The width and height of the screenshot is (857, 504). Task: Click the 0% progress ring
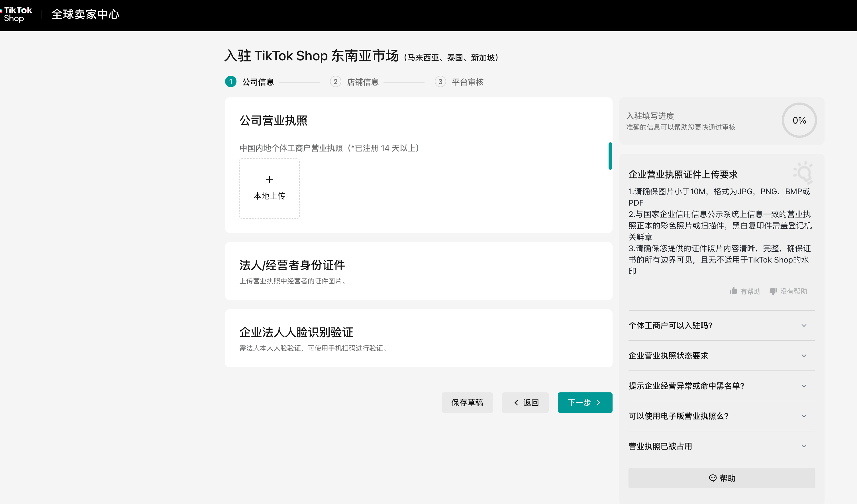point(799,120)
